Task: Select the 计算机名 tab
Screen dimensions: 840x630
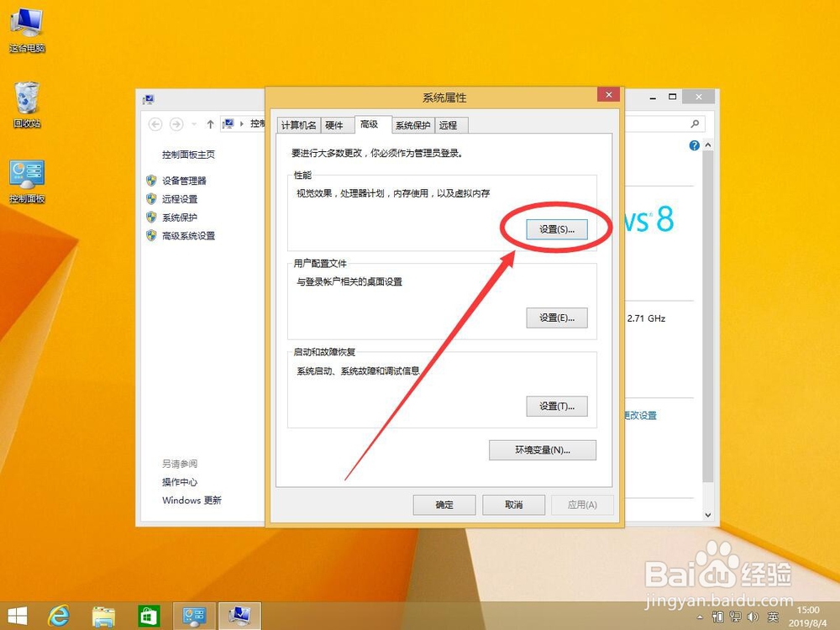Action: click(298, 124)
